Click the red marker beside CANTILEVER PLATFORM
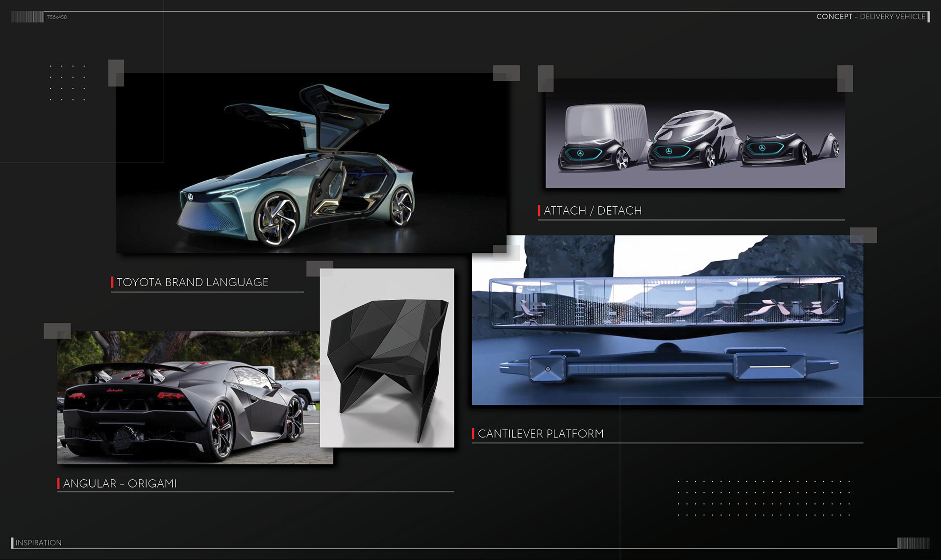This screenshot has width=941, height=560. pyautogui.click(x=473, y=434)
